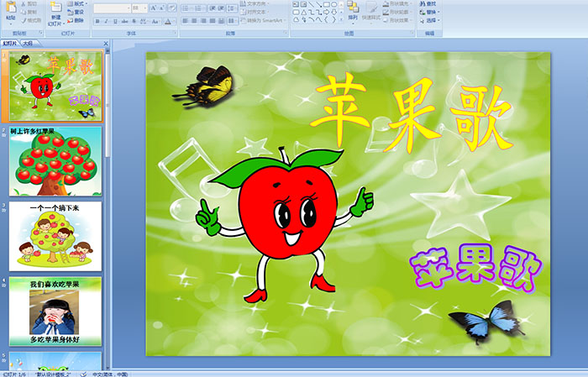Open the Font group dialog launcher

click(175, 34)
